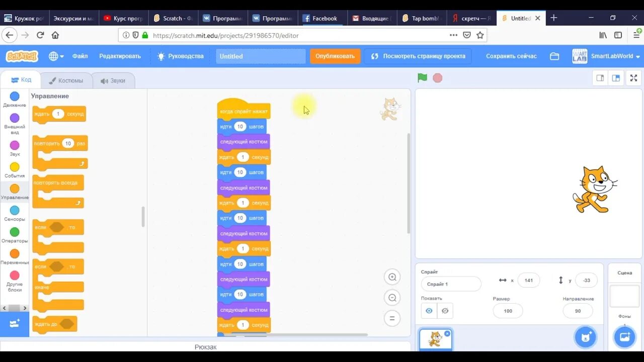
Task: Select the Operators (Операторы) block category
Action: click(x=15, y=235)
